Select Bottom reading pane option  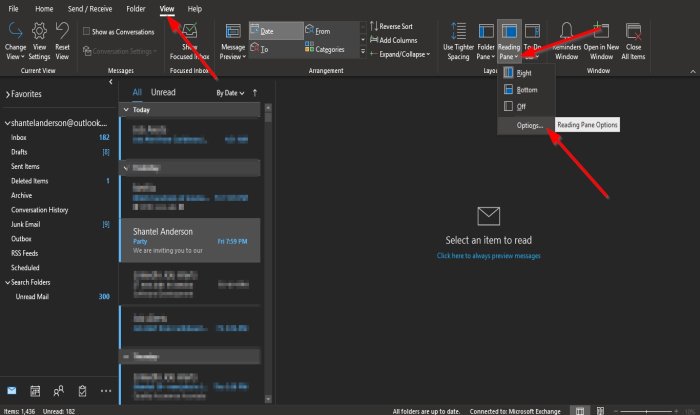click(526, 90)
